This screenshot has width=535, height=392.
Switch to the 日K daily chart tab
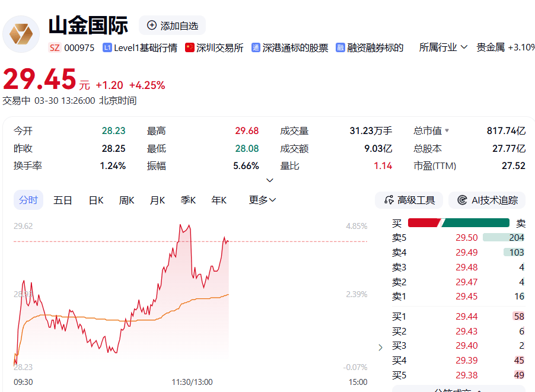tap(95, 200)
